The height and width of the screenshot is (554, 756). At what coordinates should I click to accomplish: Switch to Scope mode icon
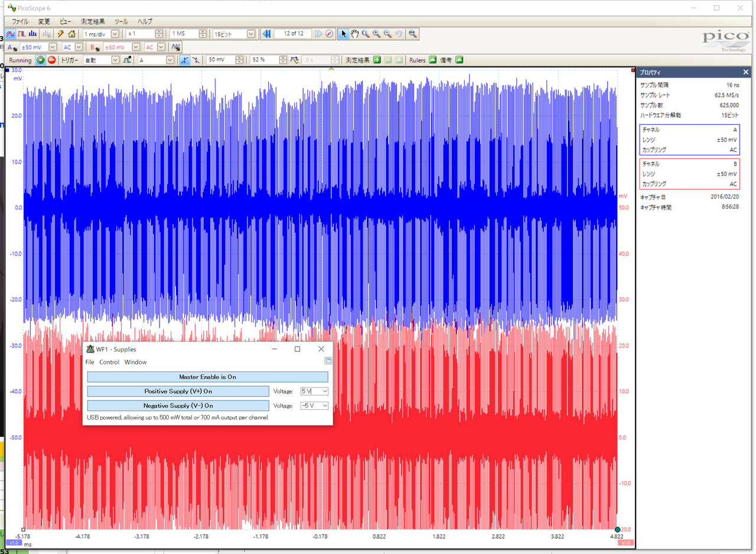(11, 34)
